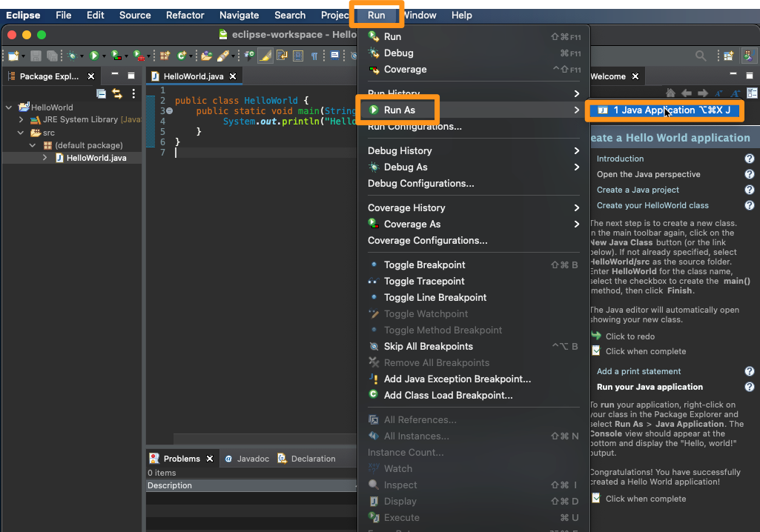Toggle Block Selection mode in toolbar
This screenshot has height=532, width=760.
tap(298, 56)
